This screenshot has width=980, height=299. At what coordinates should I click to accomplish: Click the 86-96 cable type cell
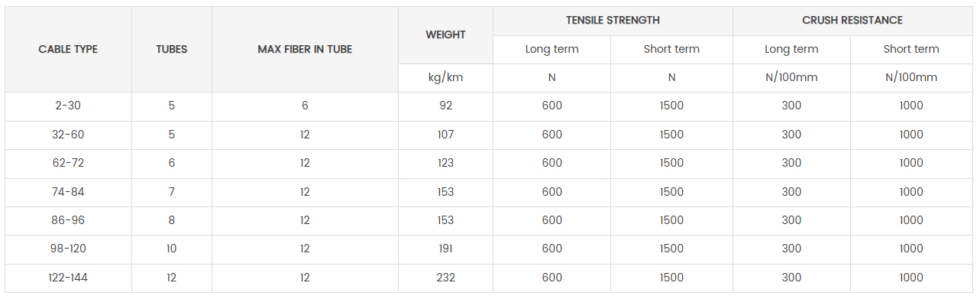68,220
